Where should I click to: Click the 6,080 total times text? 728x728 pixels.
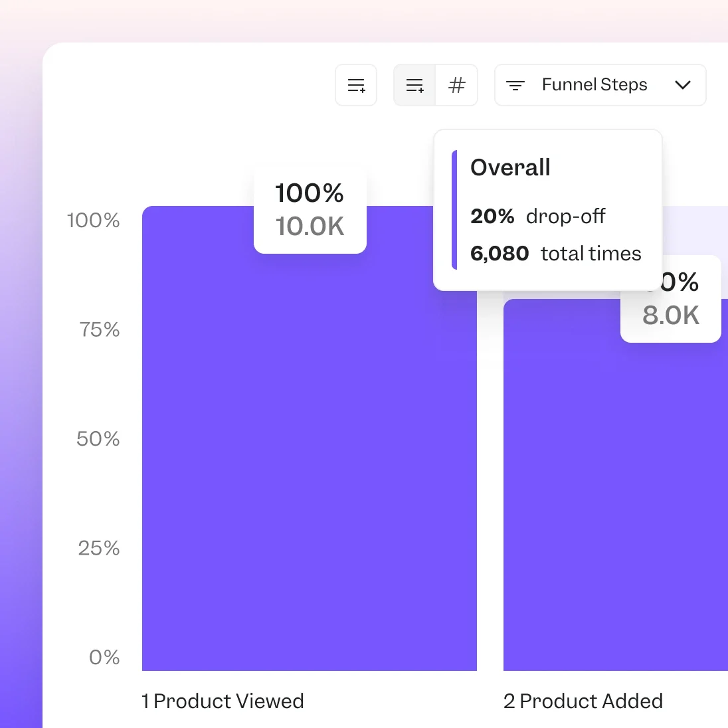click(556, 254)
